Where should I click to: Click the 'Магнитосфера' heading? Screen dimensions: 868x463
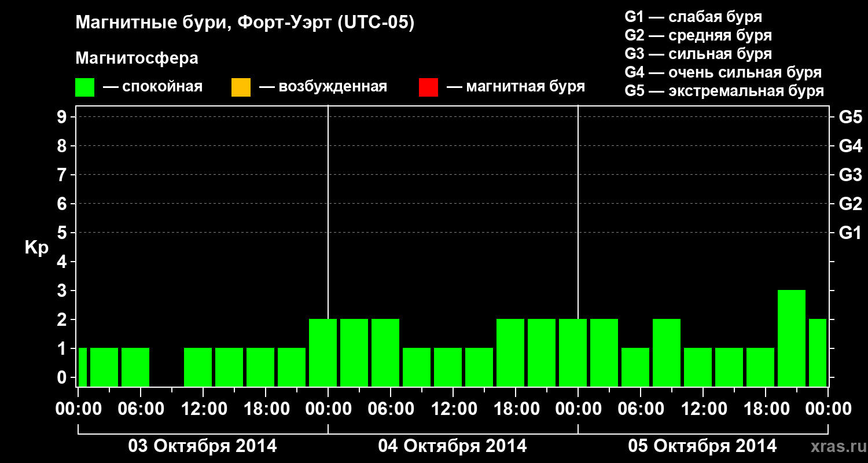(137, 58)
